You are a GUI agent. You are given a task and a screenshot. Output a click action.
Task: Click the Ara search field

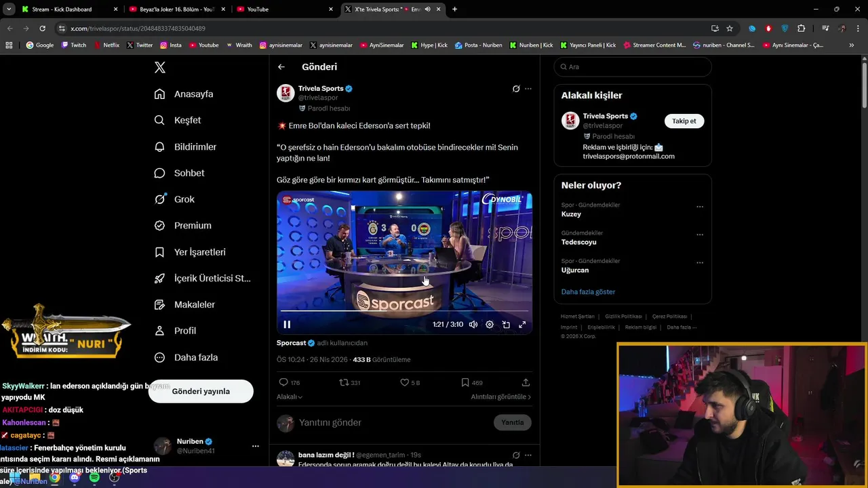633,67
